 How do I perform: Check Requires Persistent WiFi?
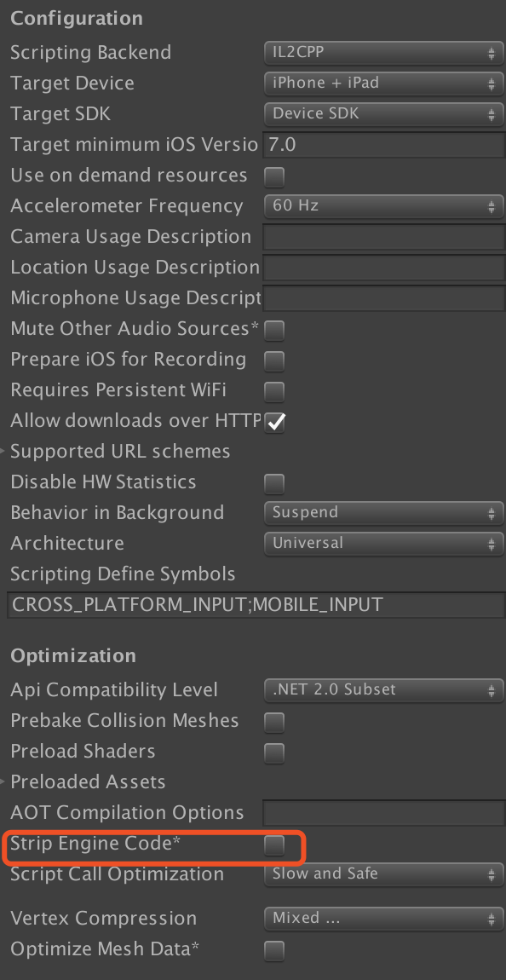(x=274, y=391)
